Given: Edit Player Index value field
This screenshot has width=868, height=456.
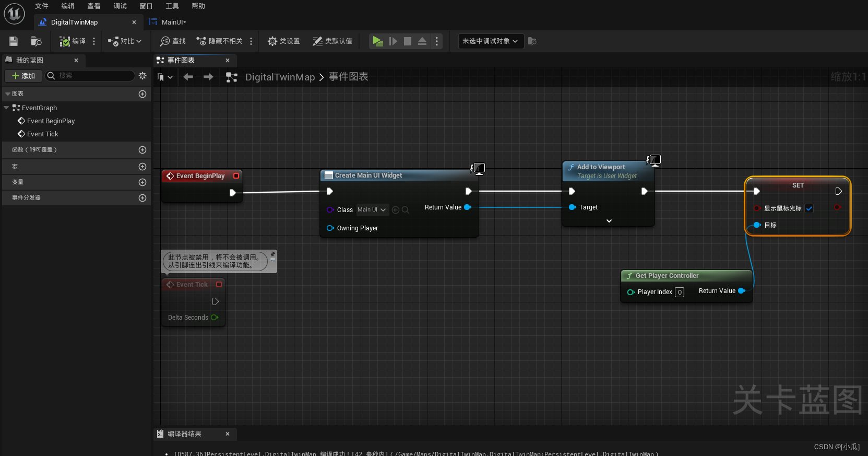Looking at the screenshot, I should 680,293.
